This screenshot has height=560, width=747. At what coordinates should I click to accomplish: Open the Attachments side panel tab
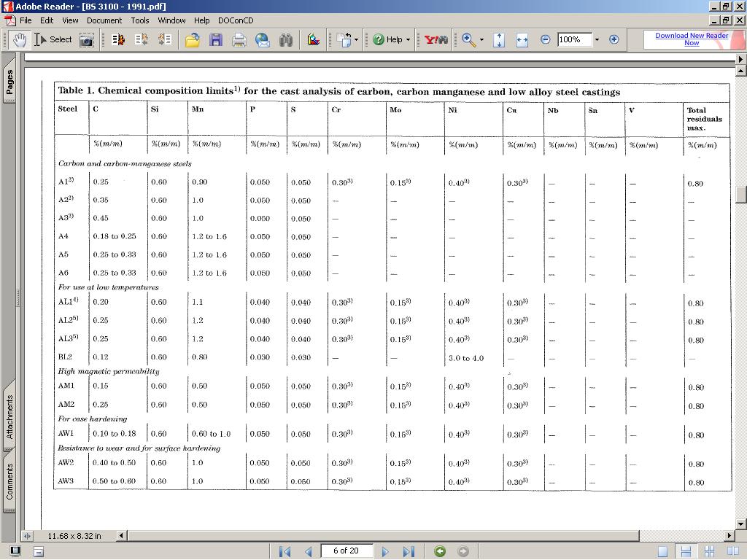9,416
